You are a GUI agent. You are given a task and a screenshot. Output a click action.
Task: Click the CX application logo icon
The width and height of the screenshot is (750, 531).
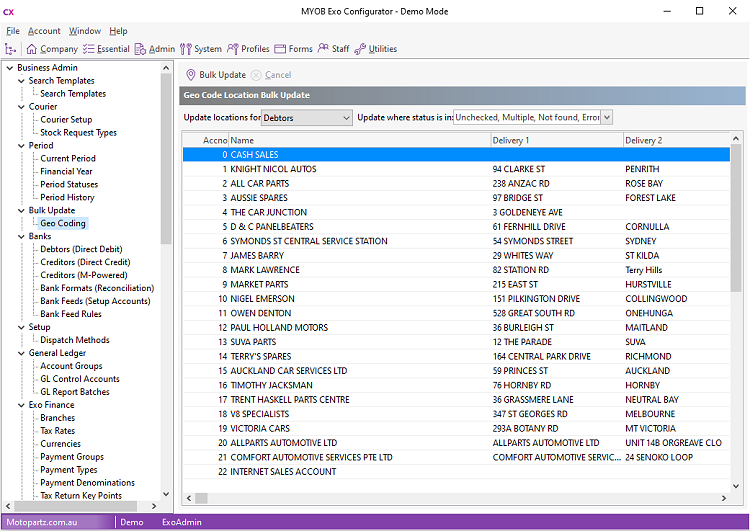(9, 12)
